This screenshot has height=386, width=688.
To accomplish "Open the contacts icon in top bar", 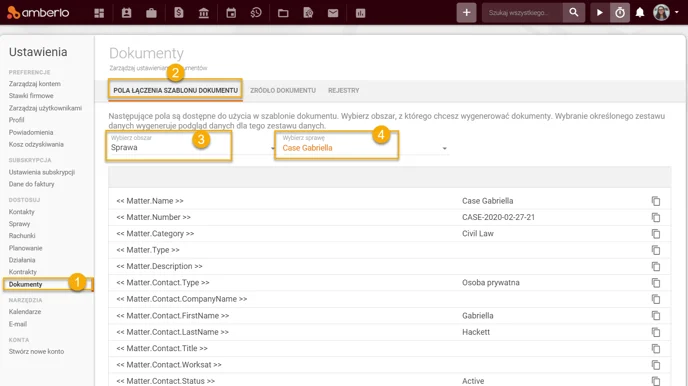I will [x=126, y=13].
